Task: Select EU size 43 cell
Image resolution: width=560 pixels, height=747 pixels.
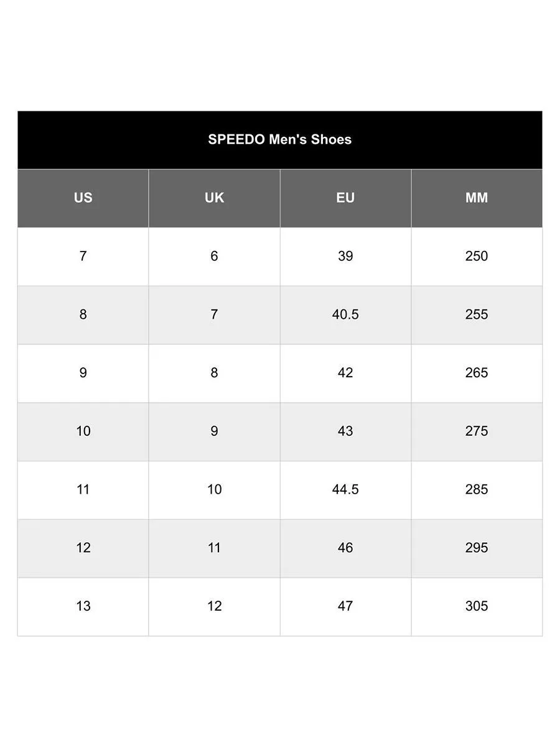Action: (x=345, y=431)
